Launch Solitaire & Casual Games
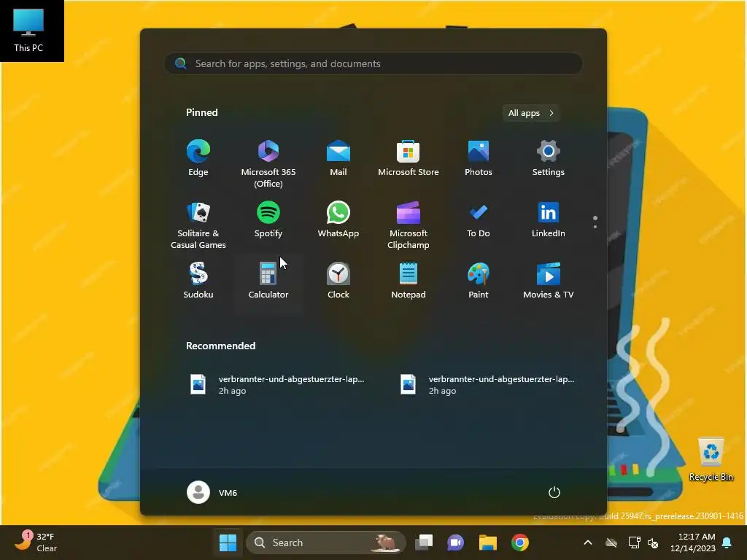The image size is (747, 560). [x=198, y=225]
